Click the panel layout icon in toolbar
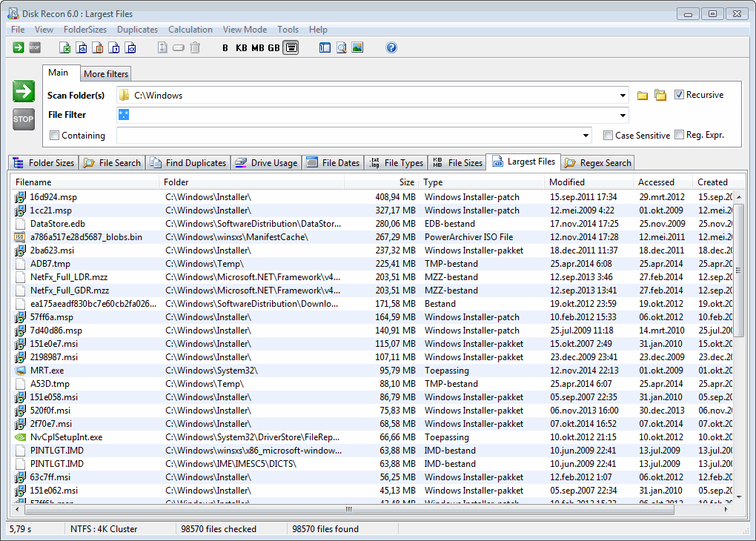The height and width of the screenshot is (541, 756). coord(325,47)
